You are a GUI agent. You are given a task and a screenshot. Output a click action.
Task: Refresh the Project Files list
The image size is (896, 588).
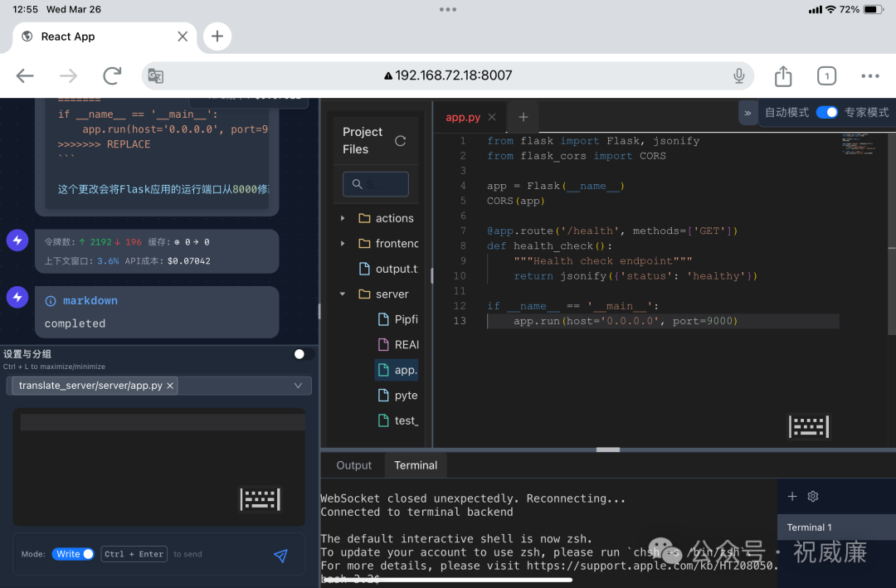400,140
